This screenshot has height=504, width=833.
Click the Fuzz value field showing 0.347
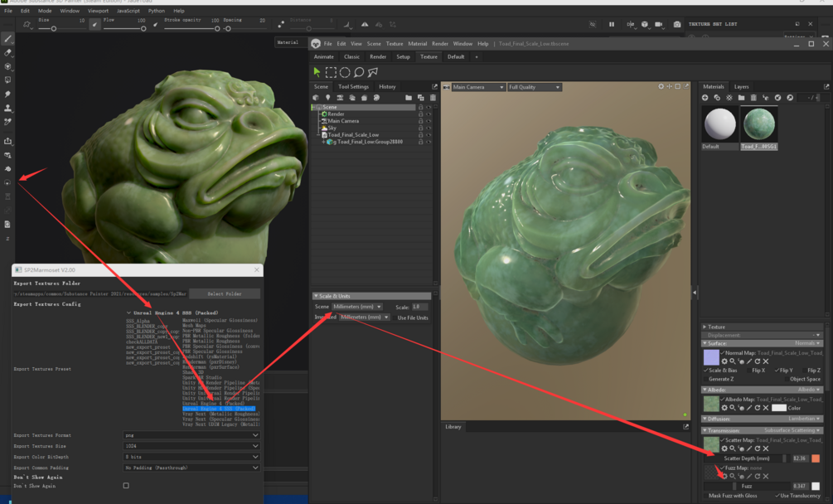(800, 486)
